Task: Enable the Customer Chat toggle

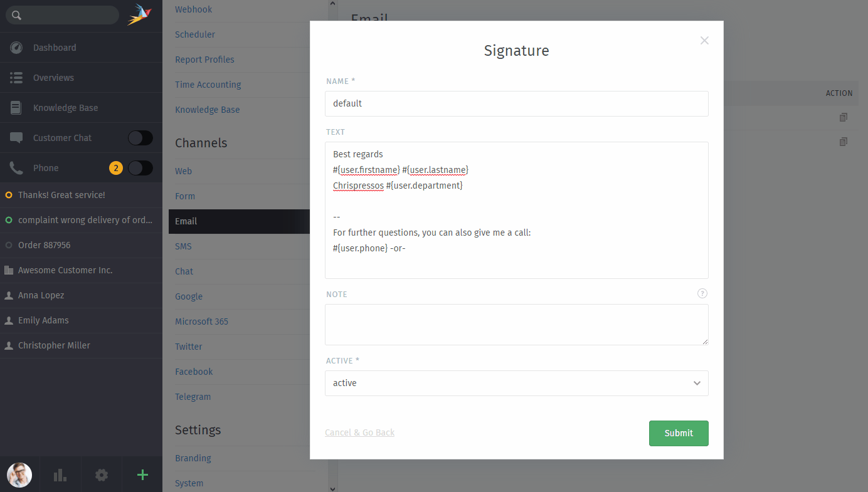Action: coord(140,137)
